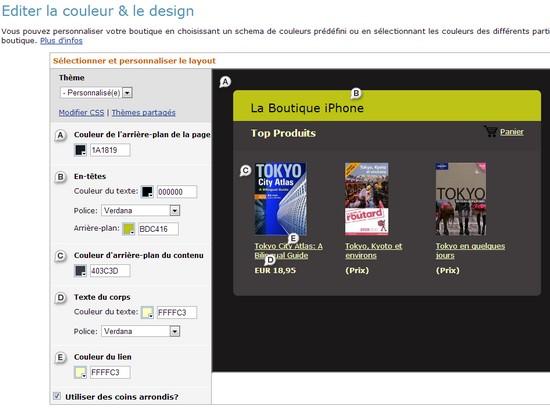Viewport: 550px width, 412px height.
Task: Click the circled C marker next to content background label
Action: [x=61, y=256]
